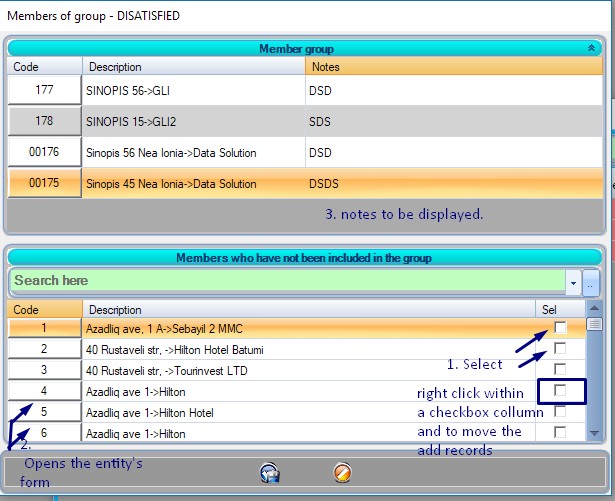
Task: Open the Search here dropdown arrow
Action: (x=573, y=282)
